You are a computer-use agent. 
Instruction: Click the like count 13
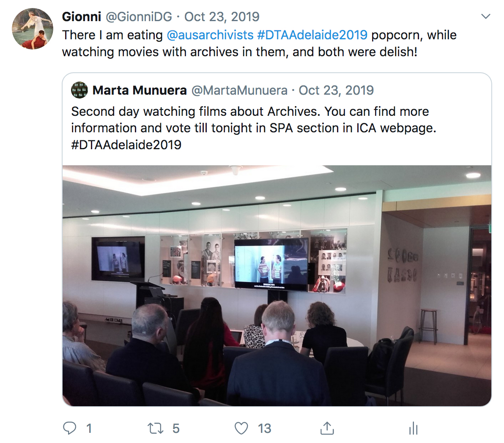[265, 429]
